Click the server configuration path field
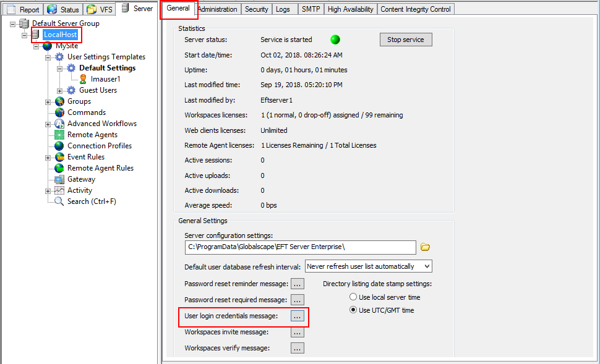Image resolution: width=600 pixels, height=364 pixels. click(x=300, y=247)
